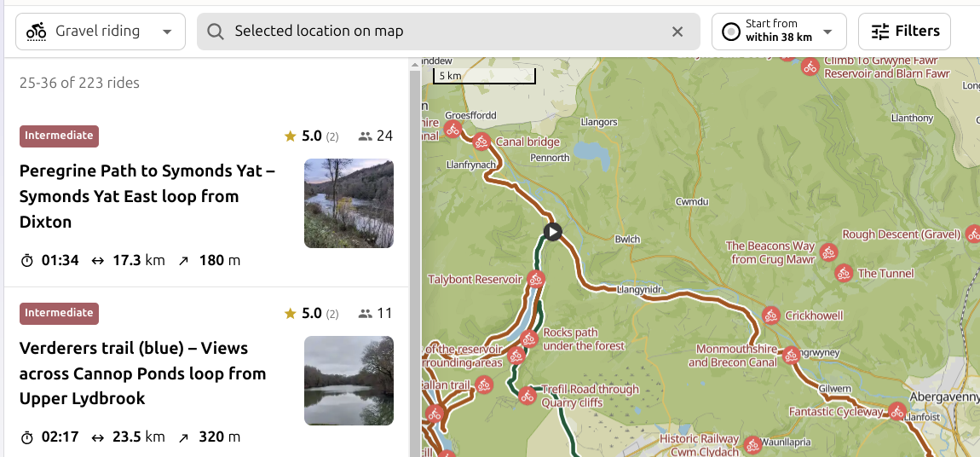Open the Filters panel
Screen dimensions: 980x457
(x=904, y=32)
